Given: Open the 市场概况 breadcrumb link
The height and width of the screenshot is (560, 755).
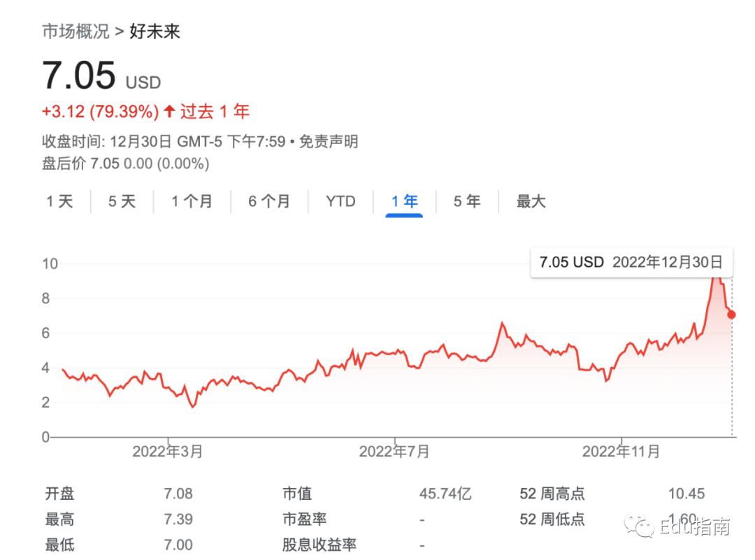Looking at the screenshot, I should pos(76,31).
